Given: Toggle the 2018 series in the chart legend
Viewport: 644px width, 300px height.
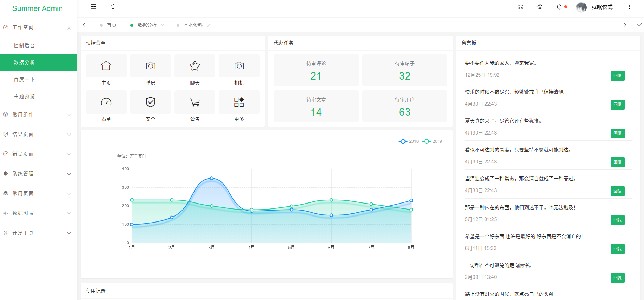Looking at the screenshot, I should coord(409,141).
